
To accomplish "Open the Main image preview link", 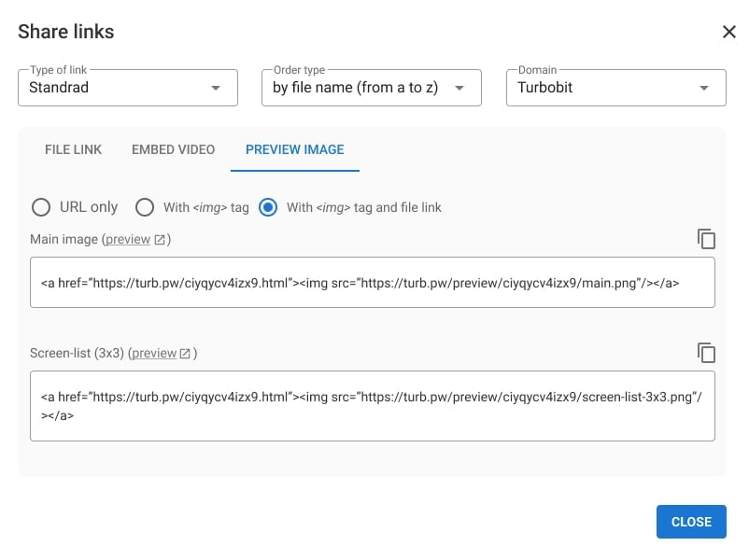I will (x=128, y=240).
